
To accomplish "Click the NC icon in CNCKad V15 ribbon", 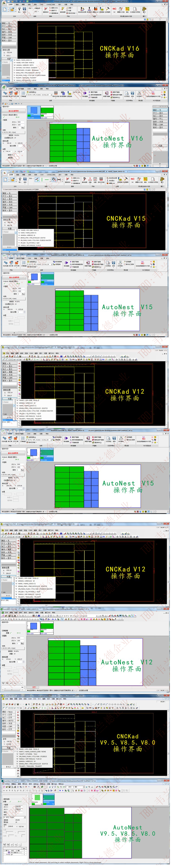I will (133, 180).
